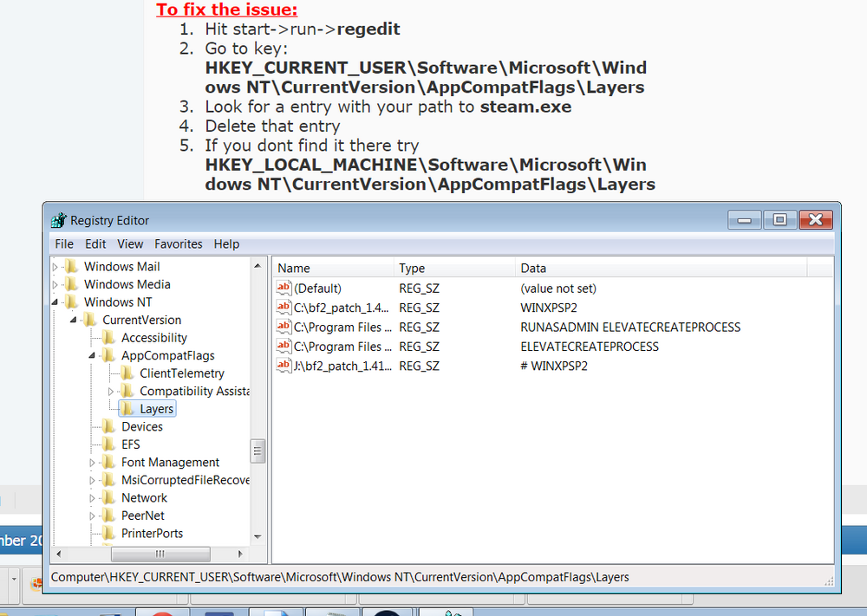Click the (Default) value string icon
Image resolution: width=867 pixels, height=616 pixels.
tap(284, 288)
